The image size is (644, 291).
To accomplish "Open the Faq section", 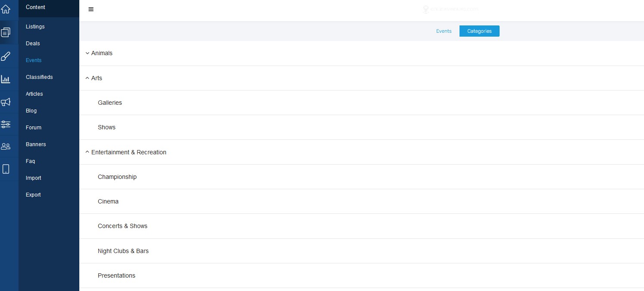I will [x=30, y=161].
